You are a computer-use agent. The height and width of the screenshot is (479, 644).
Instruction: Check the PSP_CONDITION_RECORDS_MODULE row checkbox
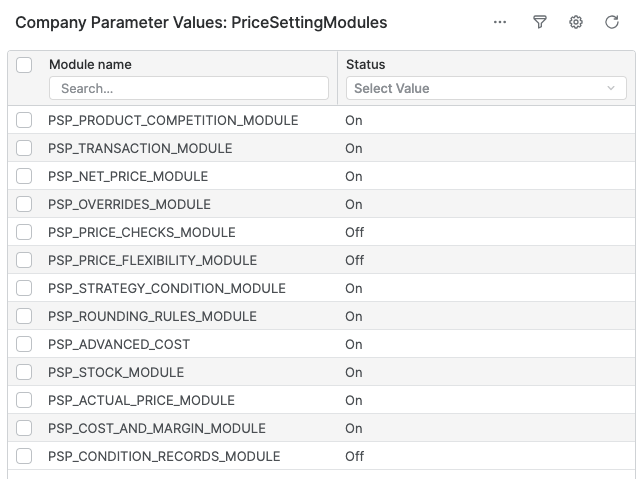point(24,456)
